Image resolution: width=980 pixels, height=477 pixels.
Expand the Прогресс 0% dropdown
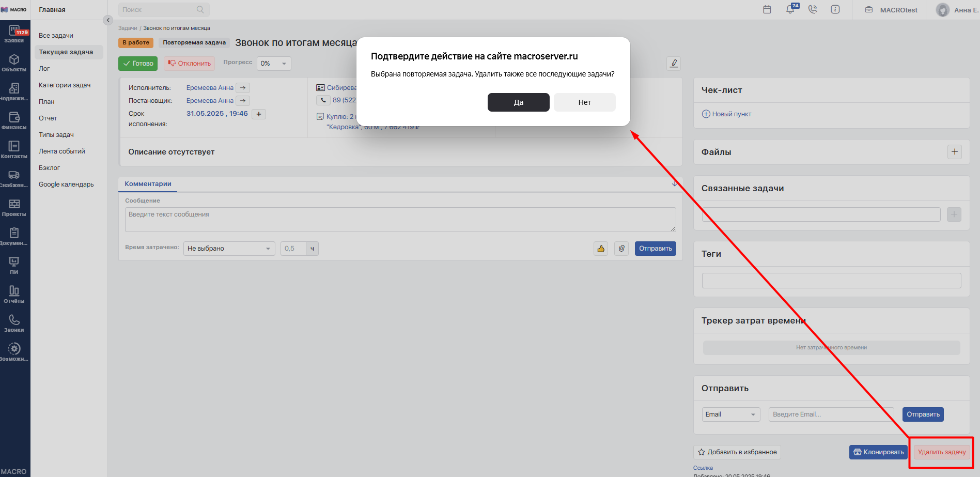click(x=274, y=64)
